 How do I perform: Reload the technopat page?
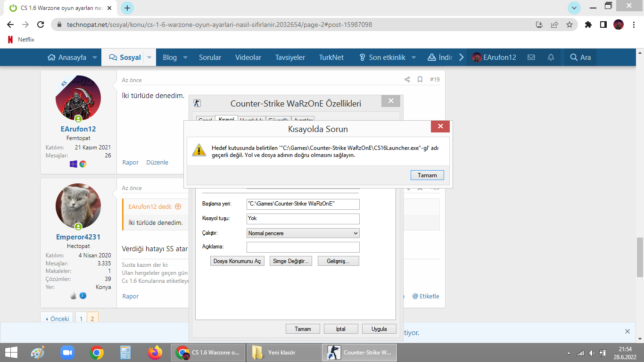coord(41,25)
